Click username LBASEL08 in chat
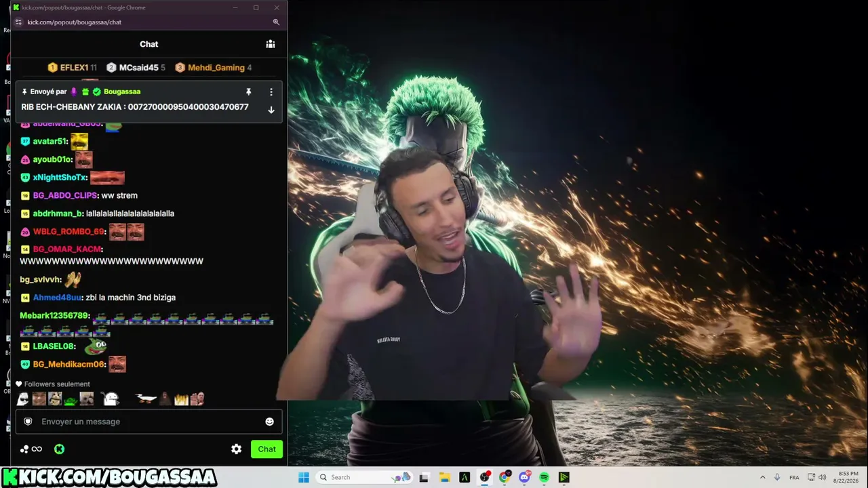The image size is (868, 488). [54, 346]
